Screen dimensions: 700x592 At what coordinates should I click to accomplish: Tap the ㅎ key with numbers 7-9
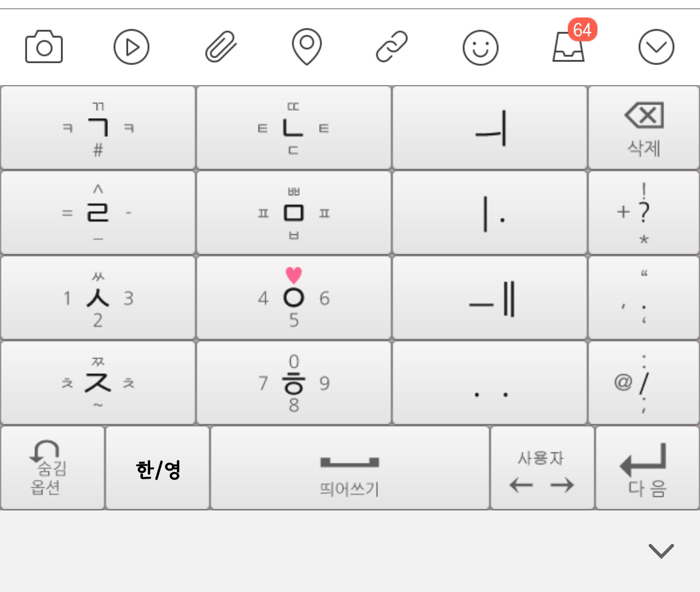click(x=294, y=383)
